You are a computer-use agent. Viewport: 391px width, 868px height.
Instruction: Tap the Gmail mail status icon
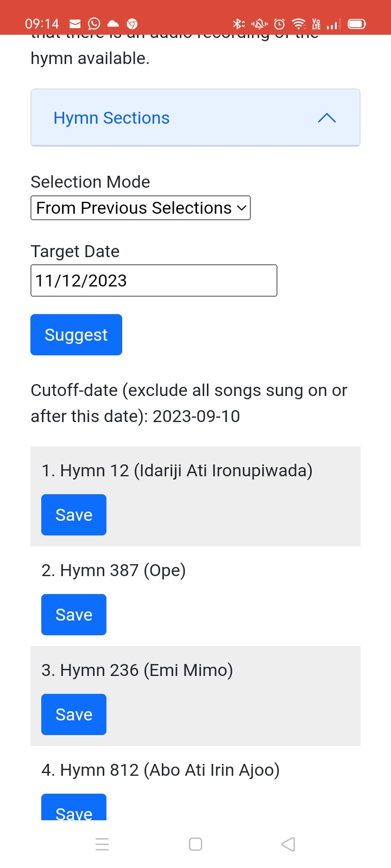click(75, 24)
